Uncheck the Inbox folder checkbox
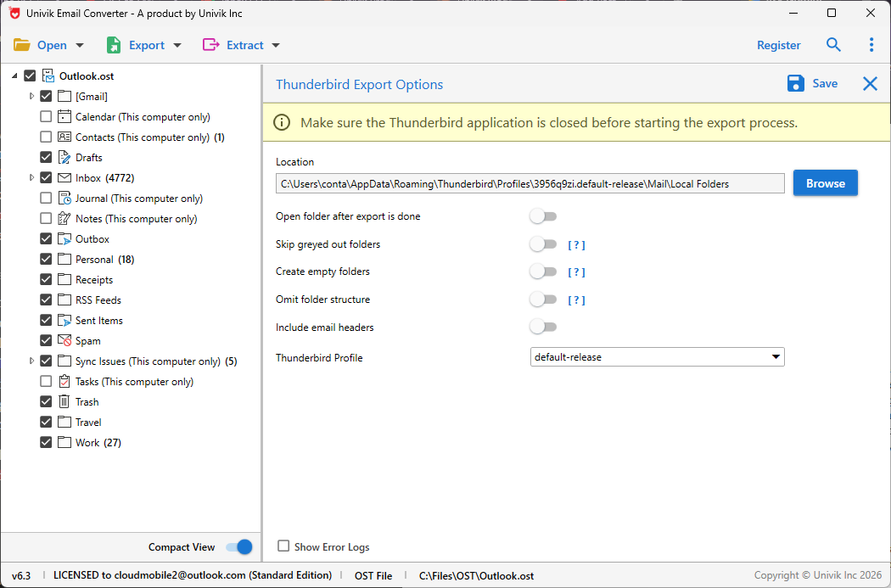The height and width of the screenshot is (588, 891). [46, 178]
